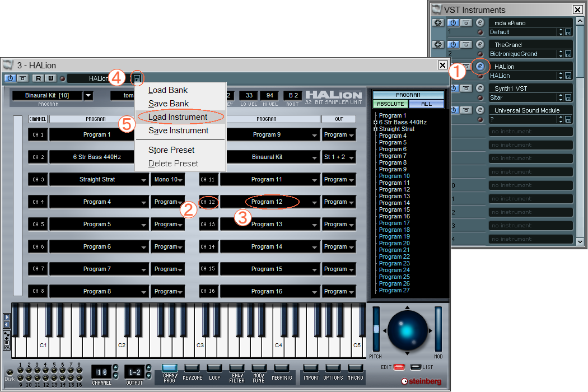The height and width of the screenshot is (392, 588).
Task: Click the file icon in HALion window toolbar
Action: 137,78
